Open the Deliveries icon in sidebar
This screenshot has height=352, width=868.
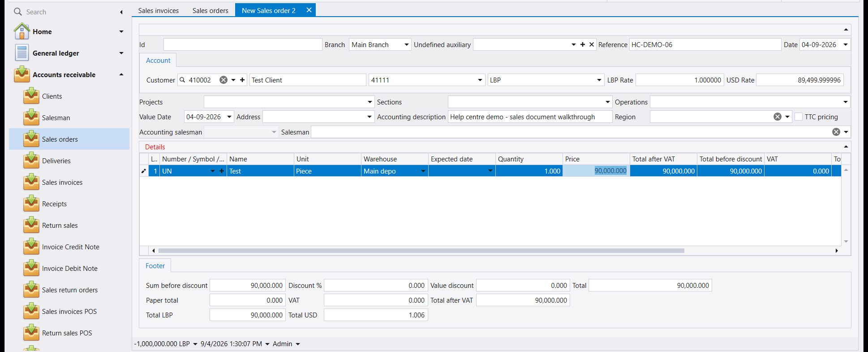(x=31, y=161)
